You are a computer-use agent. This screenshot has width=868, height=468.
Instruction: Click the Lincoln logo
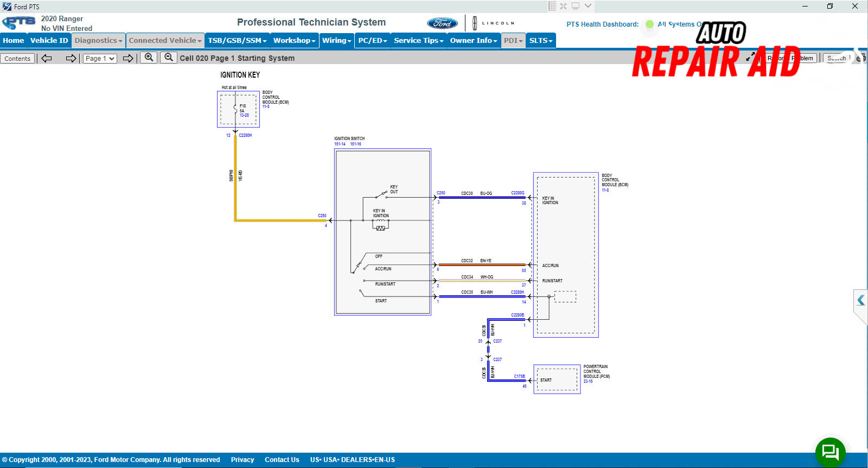pos(493,23)
